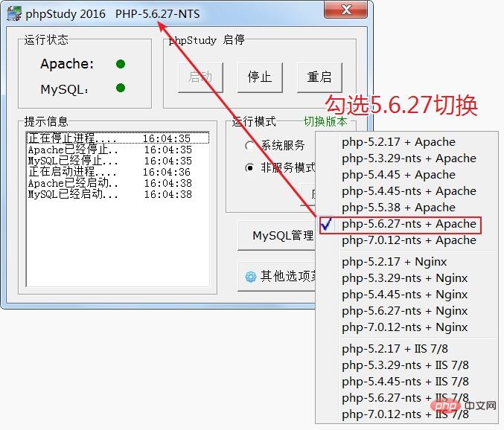Click the Apache: status label
Image resolution: width=504 pixels, height=430 pixels.
pos(67,64)
